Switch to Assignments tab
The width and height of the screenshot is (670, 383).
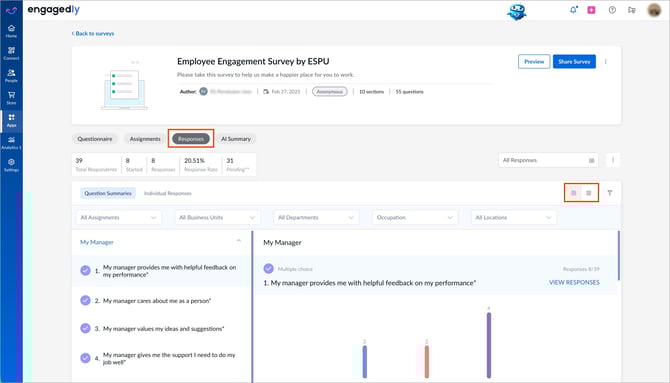pos(145,139)
